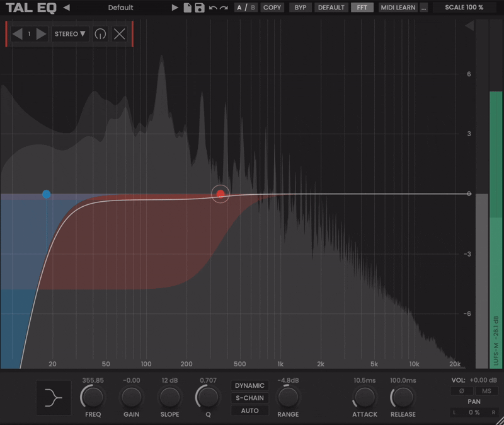This screenshot has width=504, height=425.
Task: Toggle the FFT spectrum display
Action: point(362,8)
